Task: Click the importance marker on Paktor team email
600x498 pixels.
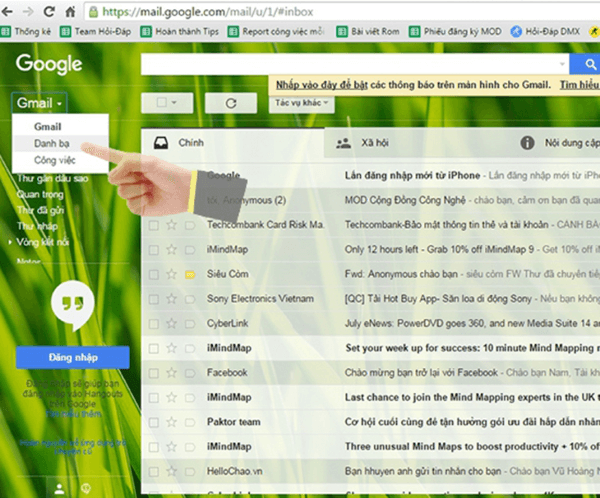Action: pos(190,422)
